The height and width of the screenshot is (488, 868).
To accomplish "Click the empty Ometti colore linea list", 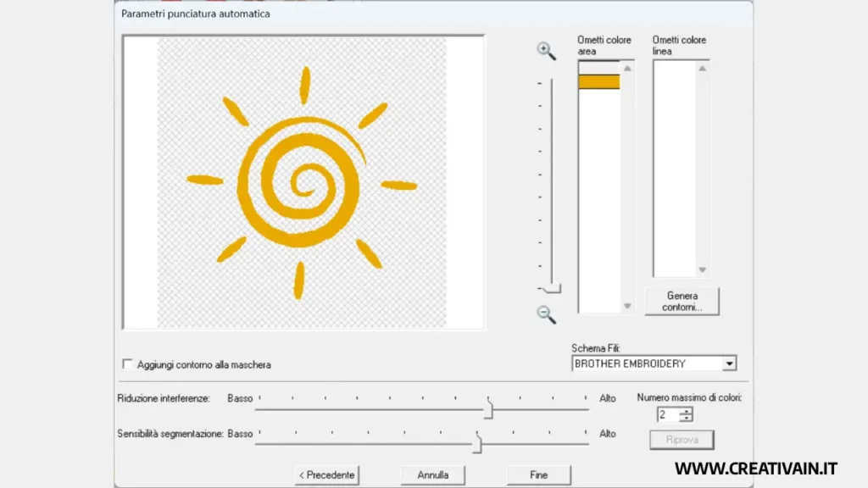I will tap(674, 169).
